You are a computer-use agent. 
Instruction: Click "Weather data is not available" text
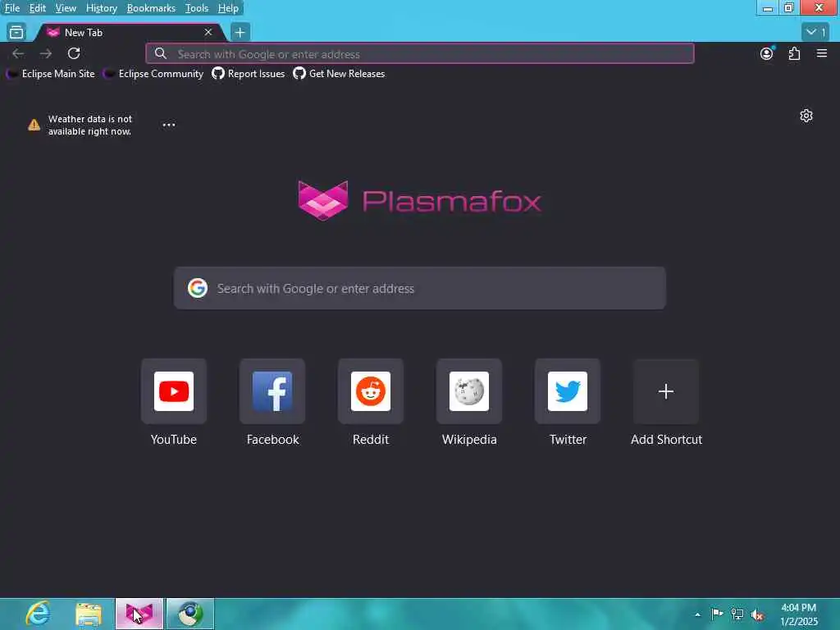coord(90,125)
